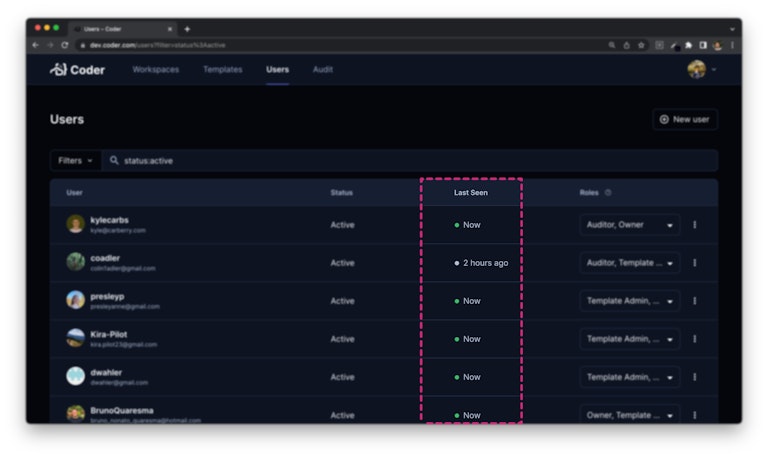Image resolution: width=768 pixels, height=458 pixels.
Task: Click the search magnifier icon in filter bar
Action: coord(114,160)
